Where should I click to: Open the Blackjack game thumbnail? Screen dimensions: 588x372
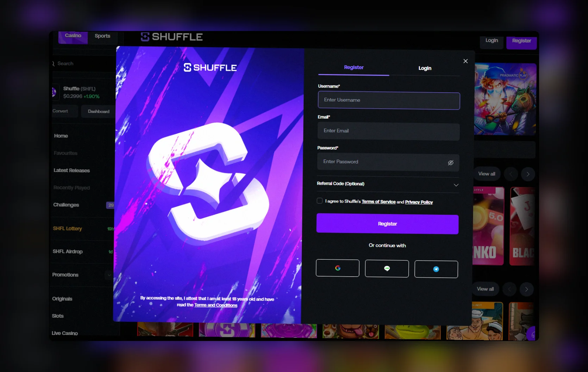[x=523, y=227]
